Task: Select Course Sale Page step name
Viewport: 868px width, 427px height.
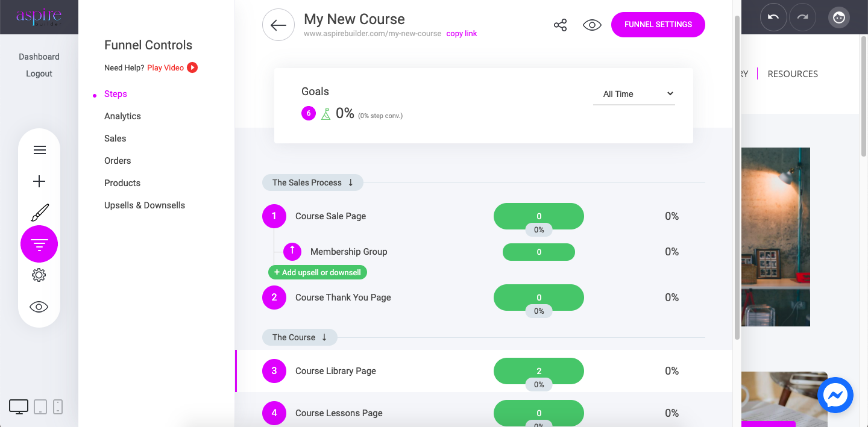Action: coord(330,216)
